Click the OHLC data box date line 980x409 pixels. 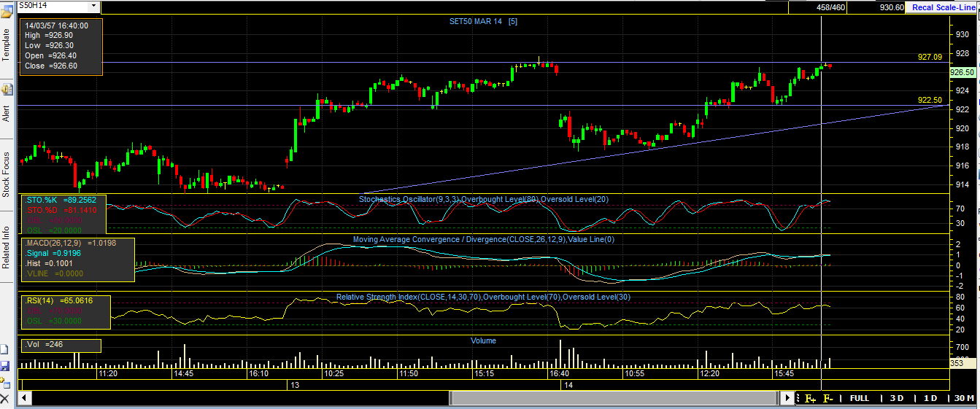tap(56, 25)
